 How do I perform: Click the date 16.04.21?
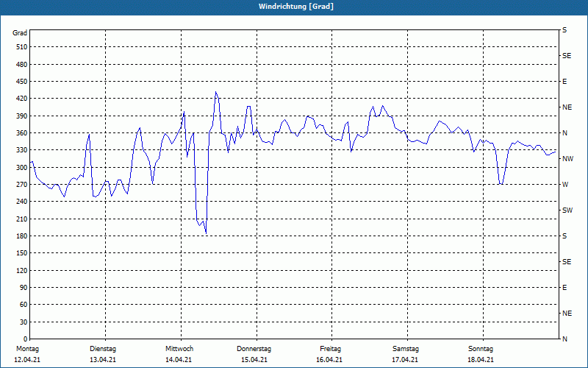click(x=329, y=360)
